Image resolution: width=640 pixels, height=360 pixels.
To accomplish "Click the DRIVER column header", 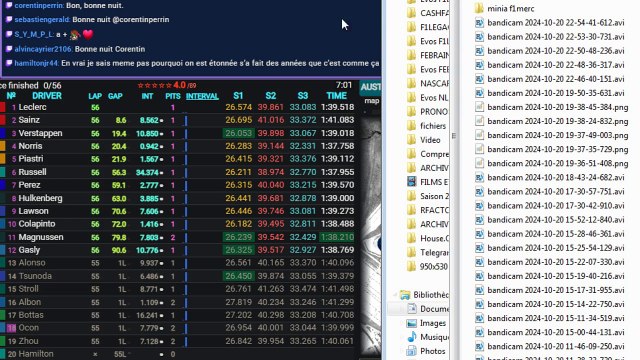I will click(47, 96).
